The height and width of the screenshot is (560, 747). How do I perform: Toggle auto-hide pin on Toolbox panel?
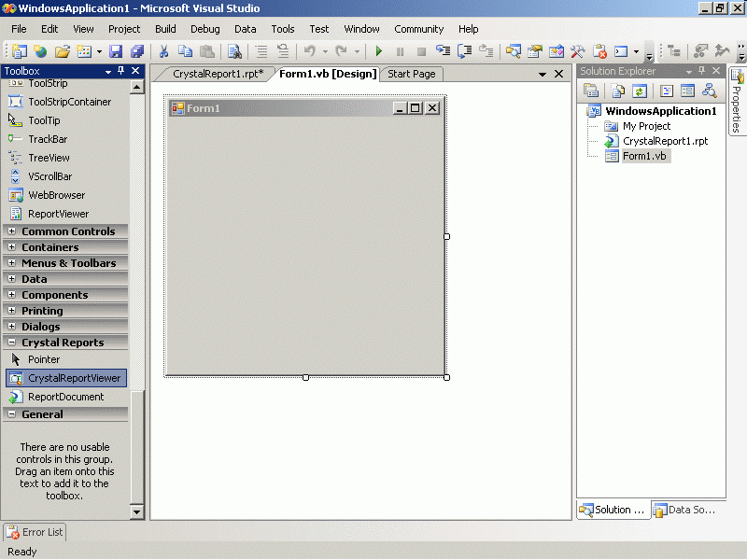[121, 71]
